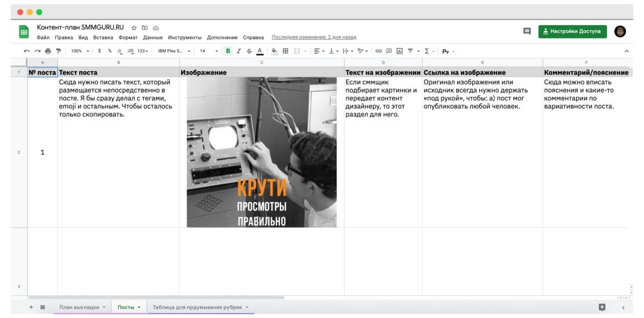This screenshot has height=318, width=644.
Task: Click the green Настройки Доступа button
Action: pyautogui.click(x=572, y=31)
